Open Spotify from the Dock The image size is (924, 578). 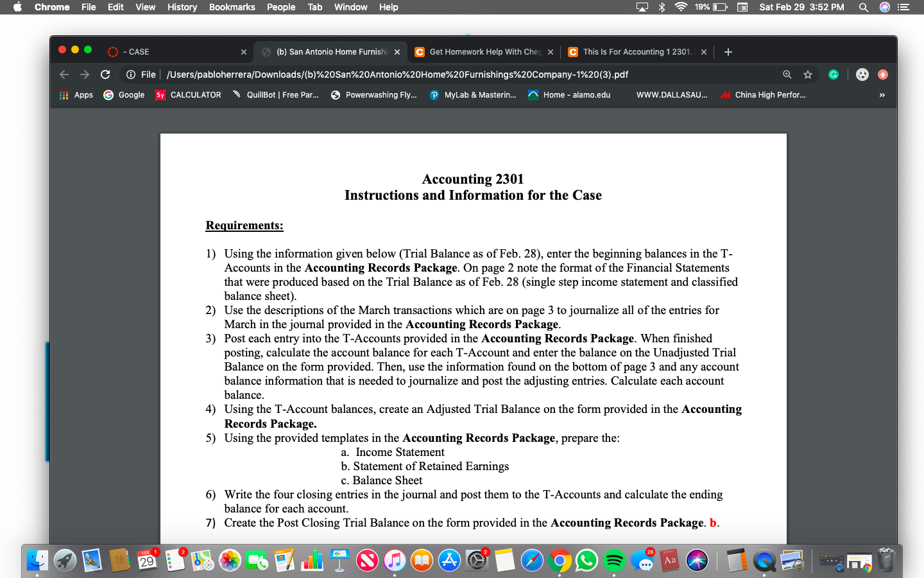coord(614,560)
